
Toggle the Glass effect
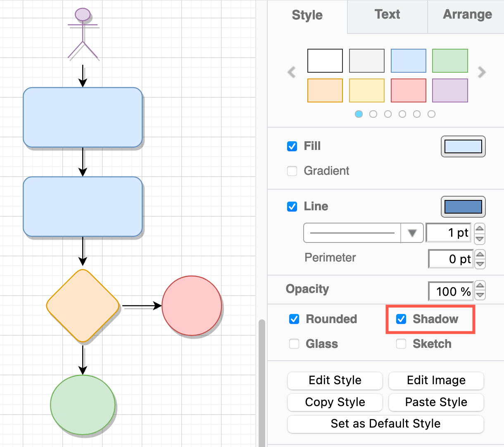coord(294,343)
